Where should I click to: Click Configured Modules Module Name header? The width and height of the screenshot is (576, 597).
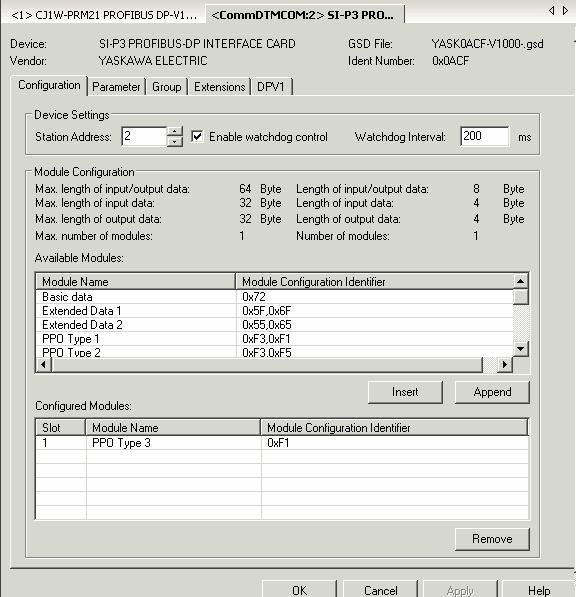click(x=173, y=428)
